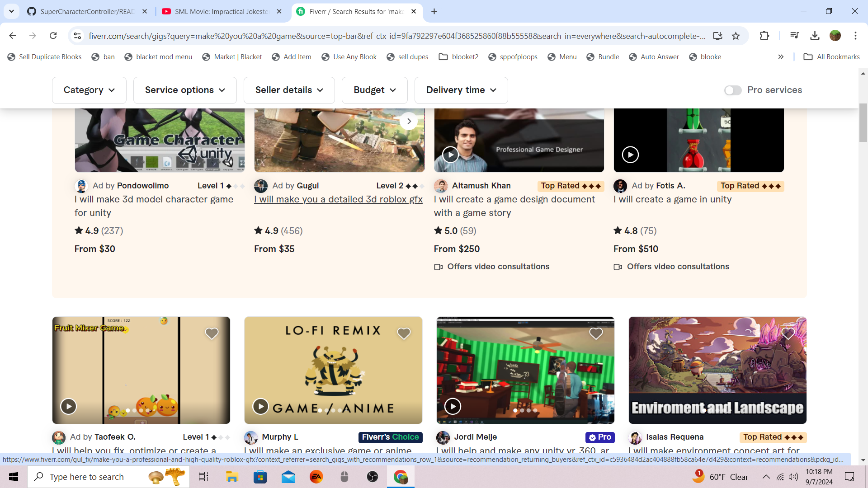Bookmark this page with star icon
868x488 pixels.
point(736,36)
